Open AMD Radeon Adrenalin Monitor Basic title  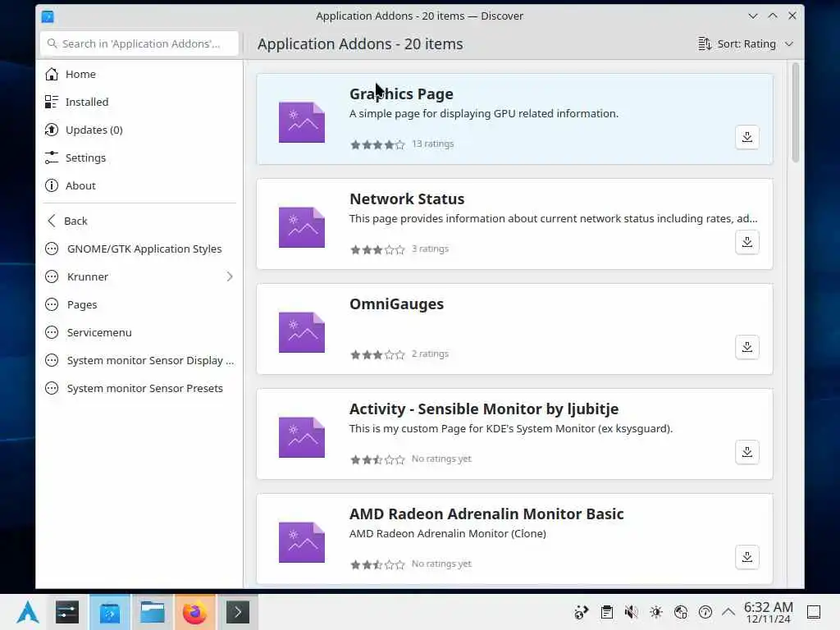[486, 514]
